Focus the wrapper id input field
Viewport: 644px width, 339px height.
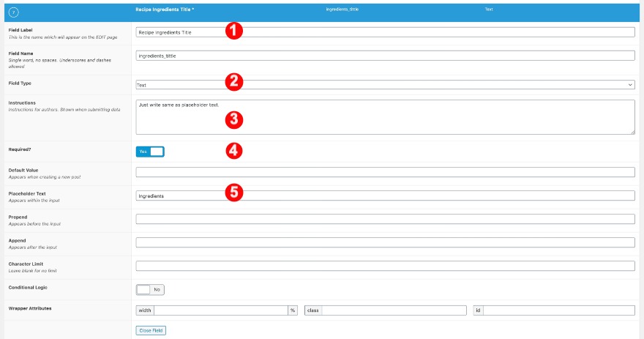point(558,310)
